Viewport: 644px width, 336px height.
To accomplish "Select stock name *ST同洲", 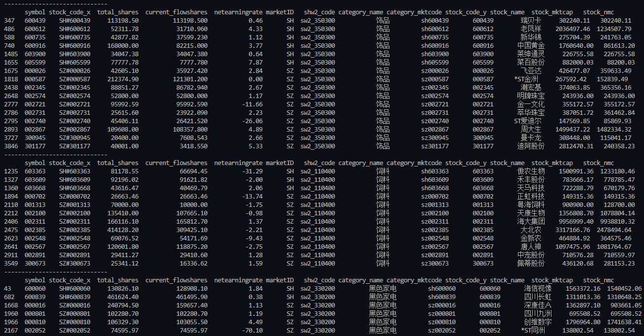I will pyautogui.click(x=533, y=331).
